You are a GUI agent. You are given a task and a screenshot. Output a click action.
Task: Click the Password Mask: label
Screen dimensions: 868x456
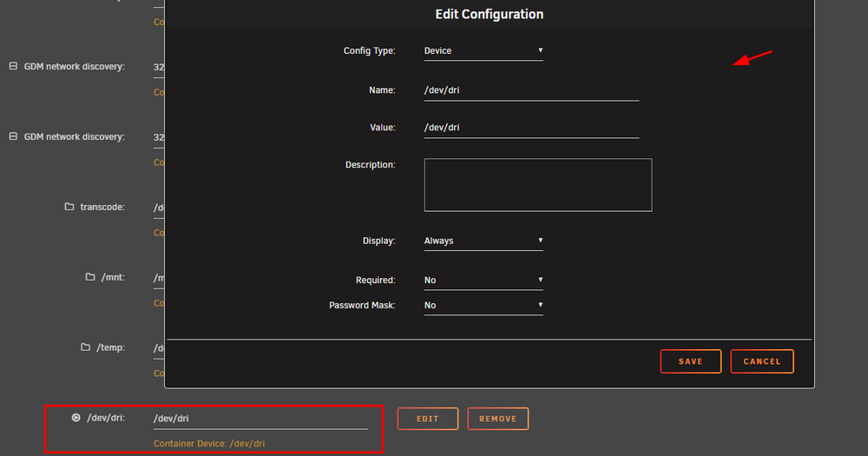(362, 305)
